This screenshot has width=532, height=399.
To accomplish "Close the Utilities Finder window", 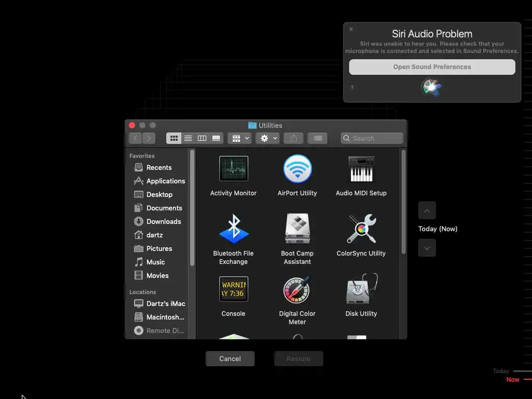I will pos(132,125).
